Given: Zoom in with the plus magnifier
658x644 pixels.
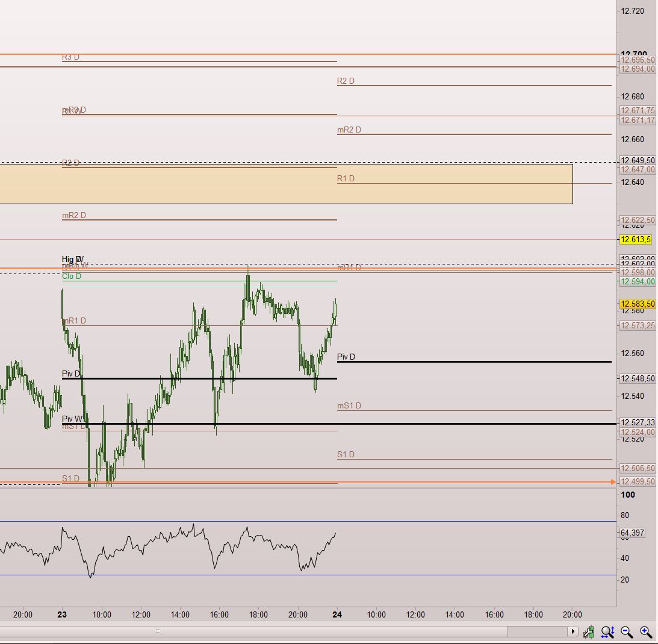Looking at the screenshot, I should click(646, 631).
